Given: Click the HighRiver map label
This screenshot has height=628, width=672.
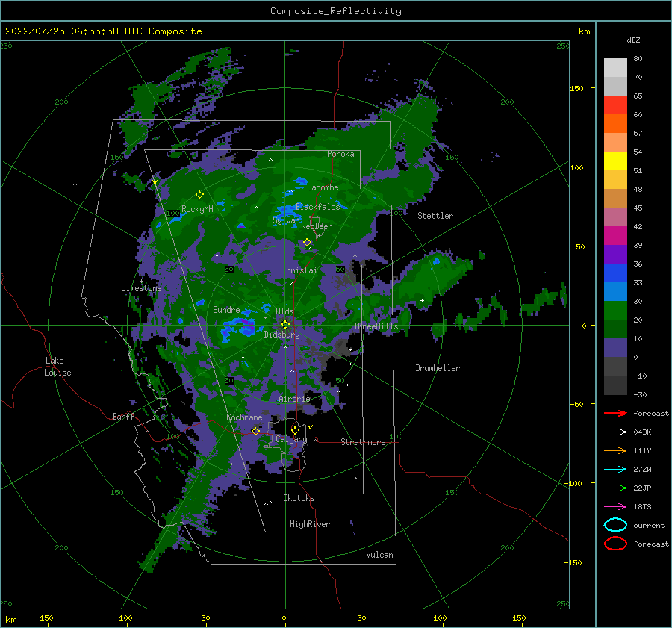Looking at the screenshot, I should [x=310, y=524].
